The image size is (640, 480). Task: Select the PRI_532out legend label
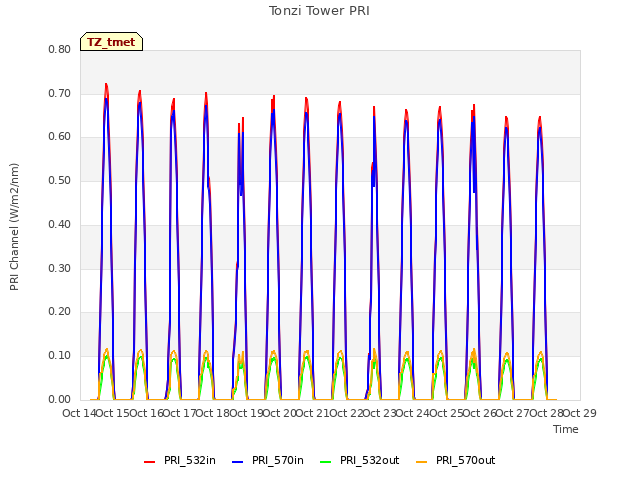tap(369, 460)
